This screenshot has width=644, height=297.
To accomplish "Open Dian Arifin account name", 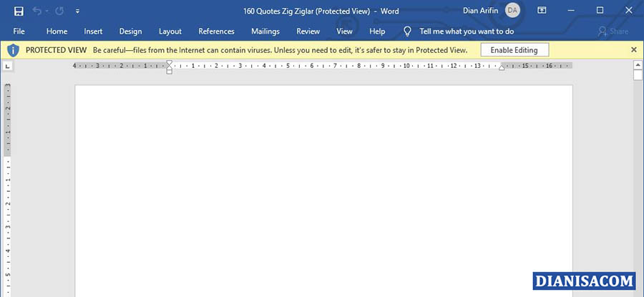I will (481, 11).
